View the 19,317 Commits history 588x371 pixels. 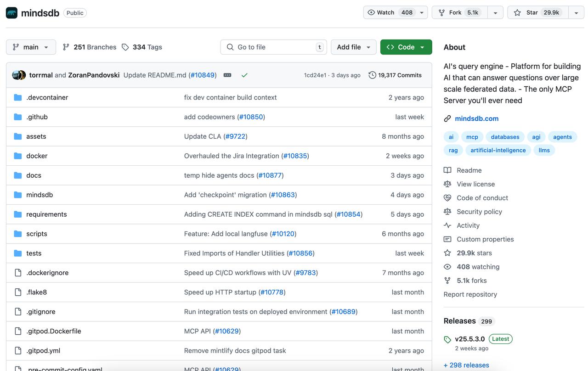[395, 75]
